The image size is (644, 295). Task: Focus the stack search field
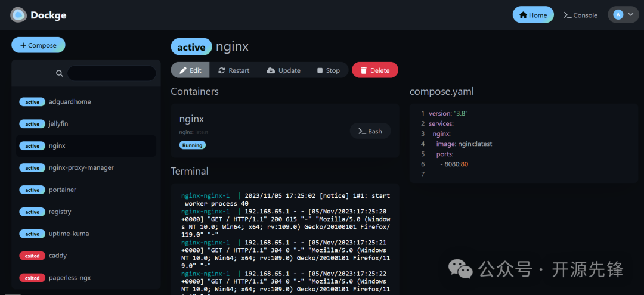[112, 73]
